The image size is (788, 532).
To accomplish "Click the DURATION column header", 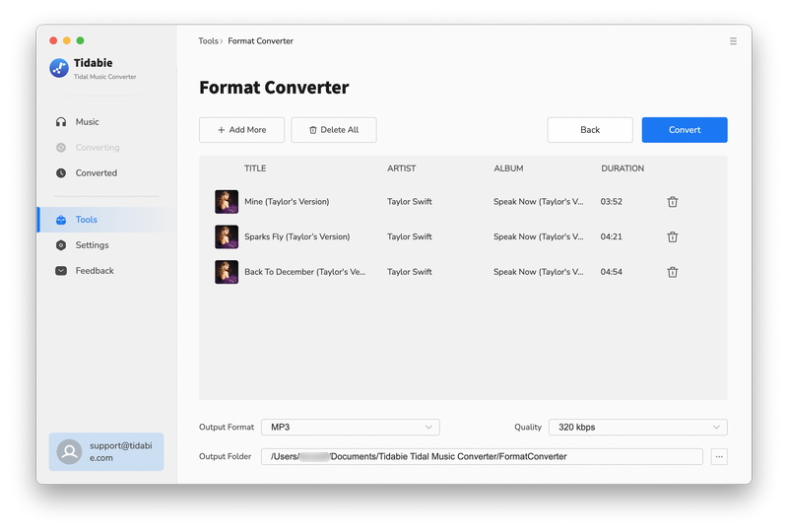I will pyautogui.click(x=623, y=168).
